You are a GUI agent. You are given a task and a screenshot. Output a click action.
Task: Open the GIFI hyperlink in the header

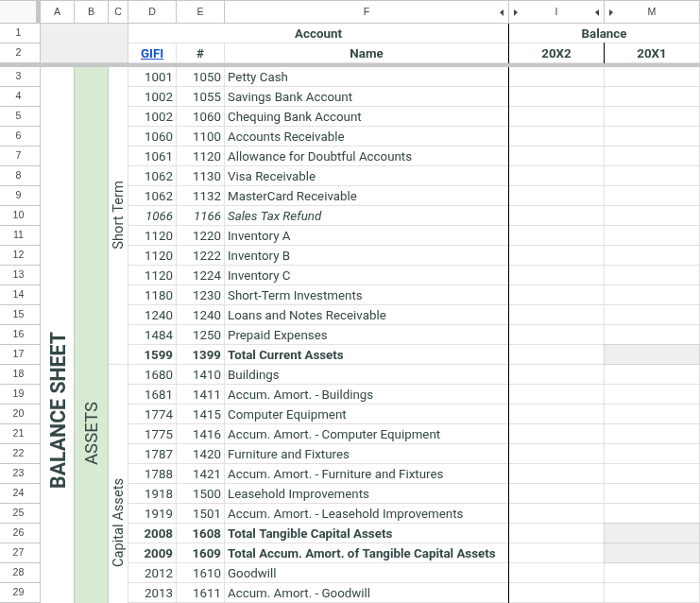click(151, 54)
